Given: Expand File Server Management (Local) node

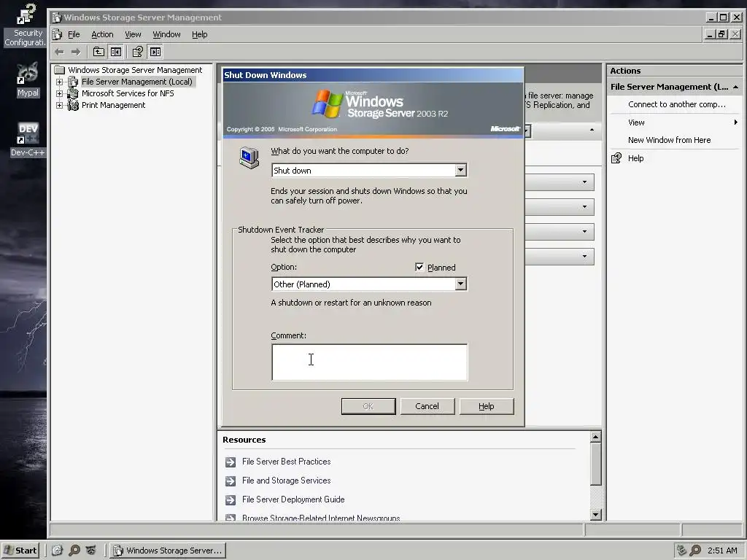Looking at the screenshot, I should [x=60, y=82].
